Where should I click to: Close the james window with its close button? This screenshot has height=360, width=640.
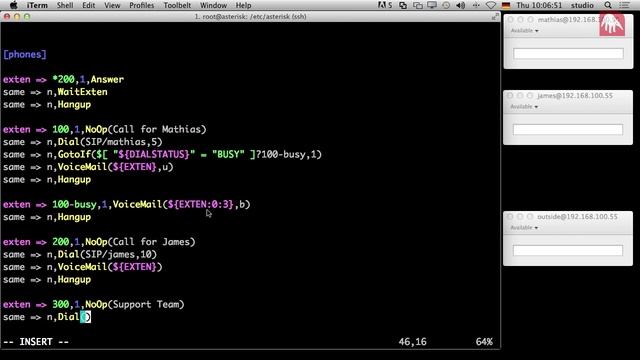click(510, 96)
